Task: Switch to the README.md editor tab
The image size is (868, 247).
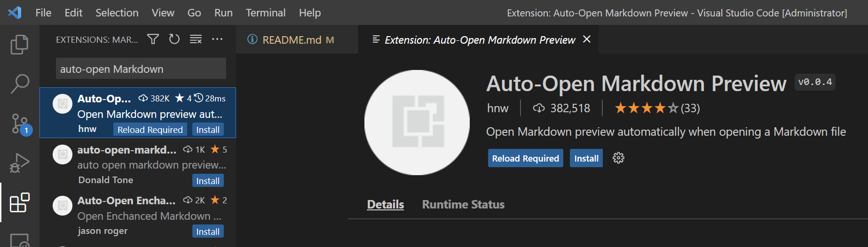Action: click(x=297, y=39)
